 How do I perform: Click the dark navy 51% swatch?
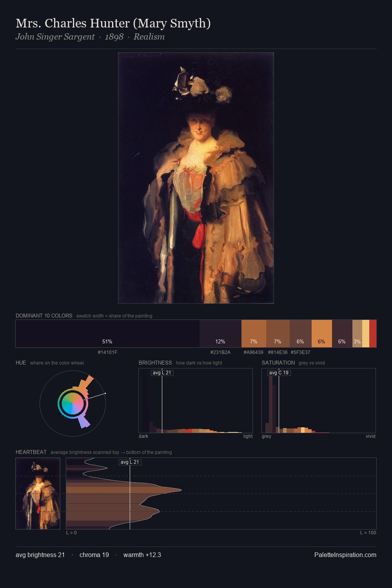coord(107,334)
